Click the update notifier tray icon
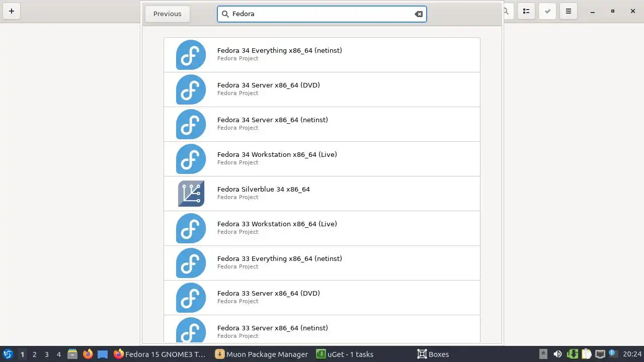The image size is (644, 362). coord(613,353)
